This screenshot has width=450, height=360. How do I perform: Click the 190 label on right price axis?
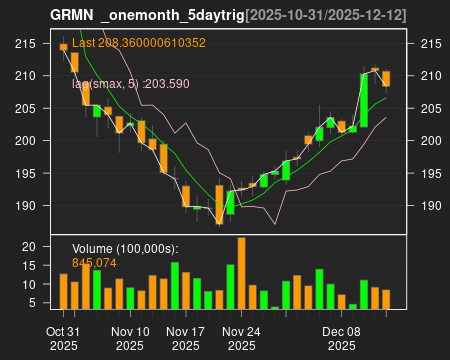pos(431,206)
